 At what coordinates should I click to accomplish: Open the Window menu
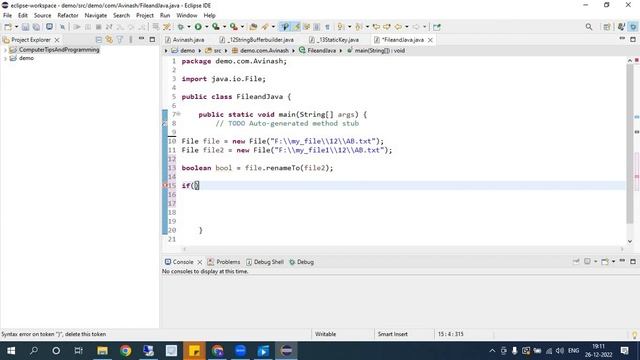187,15
